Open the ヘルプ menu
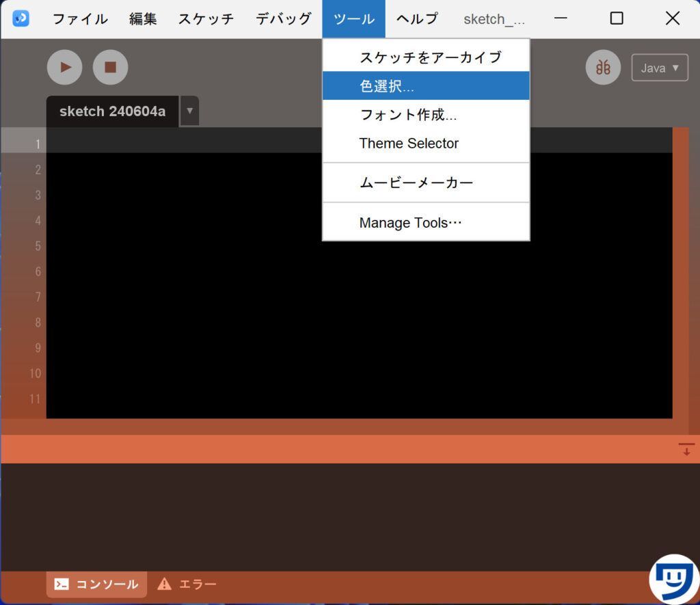The image size is (700, 605). 418,18
